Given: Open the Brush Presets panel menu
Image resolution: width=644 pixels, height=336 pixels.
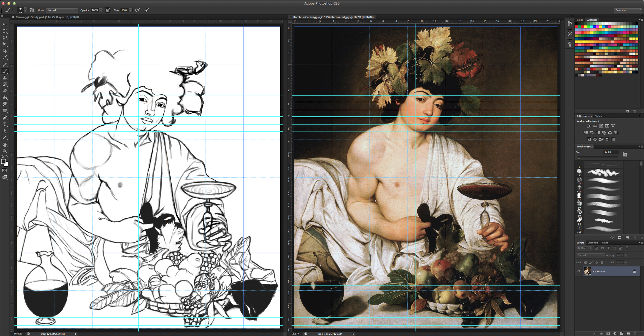Looking at the screenshot, I should coord(641,147).
